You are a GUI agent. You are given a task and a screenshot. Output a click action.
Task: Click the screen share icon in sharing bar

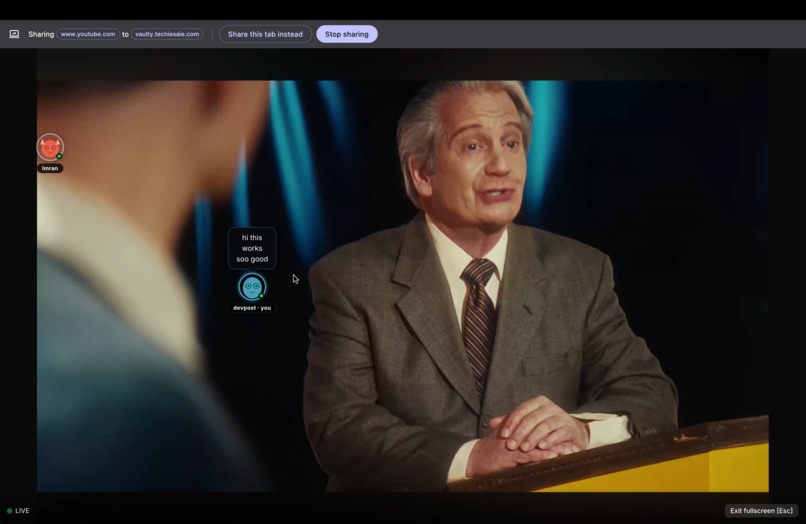(14, 34)
